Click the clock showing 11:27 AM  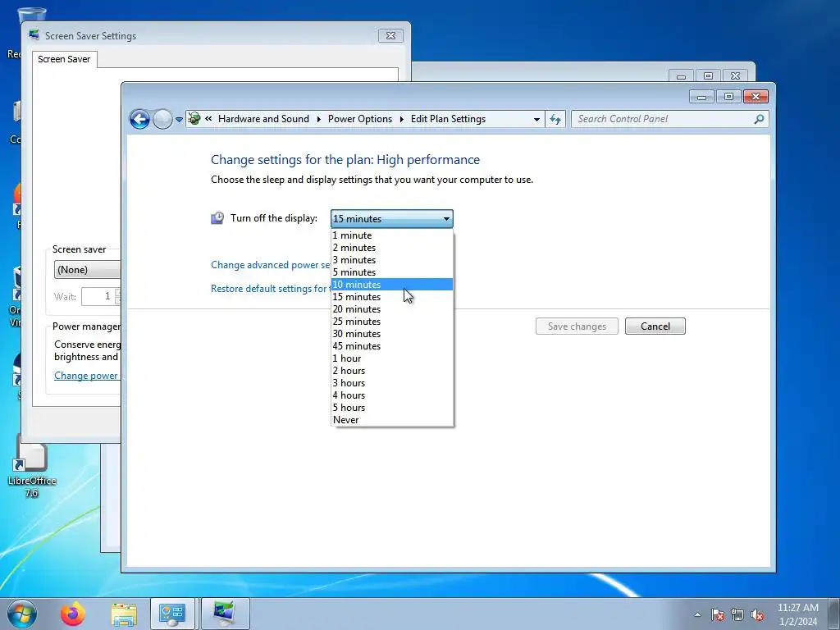[797, 608]
